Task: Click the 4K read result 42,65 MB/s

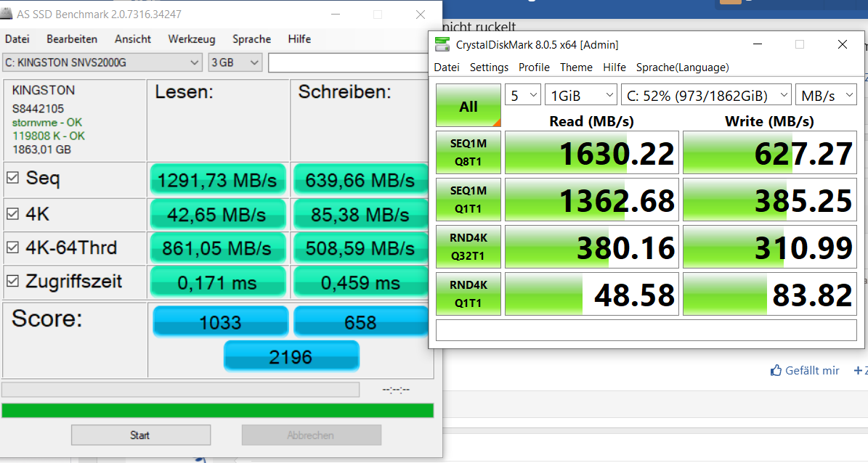Action: pyautogui.click(x=218, y=214)
